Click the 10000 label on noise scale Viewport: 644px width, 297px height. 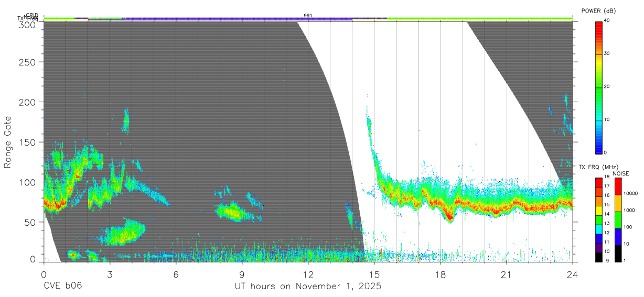[630, 193]
